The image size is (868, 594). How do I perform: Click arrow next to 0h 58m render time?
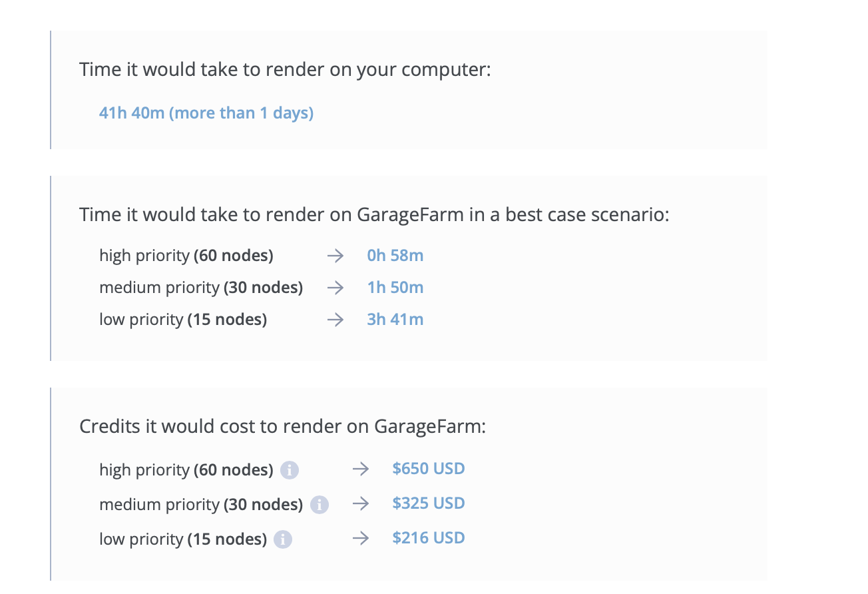335,256
